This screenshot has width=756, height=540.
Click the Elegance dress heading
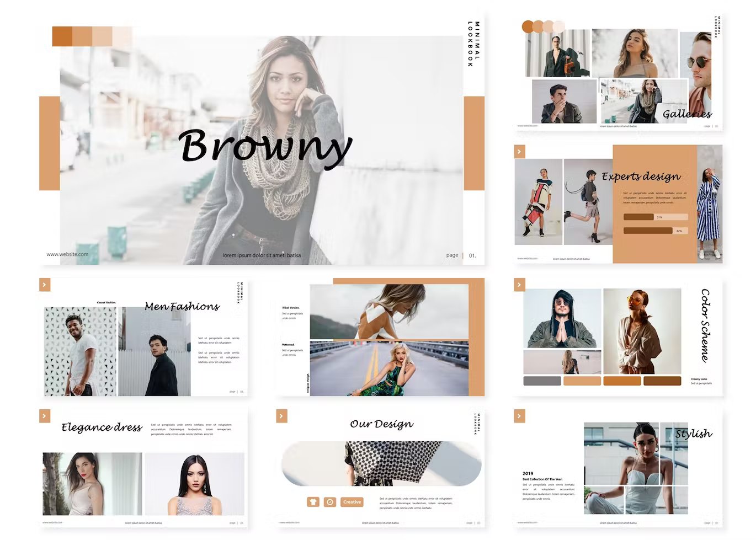102,427
